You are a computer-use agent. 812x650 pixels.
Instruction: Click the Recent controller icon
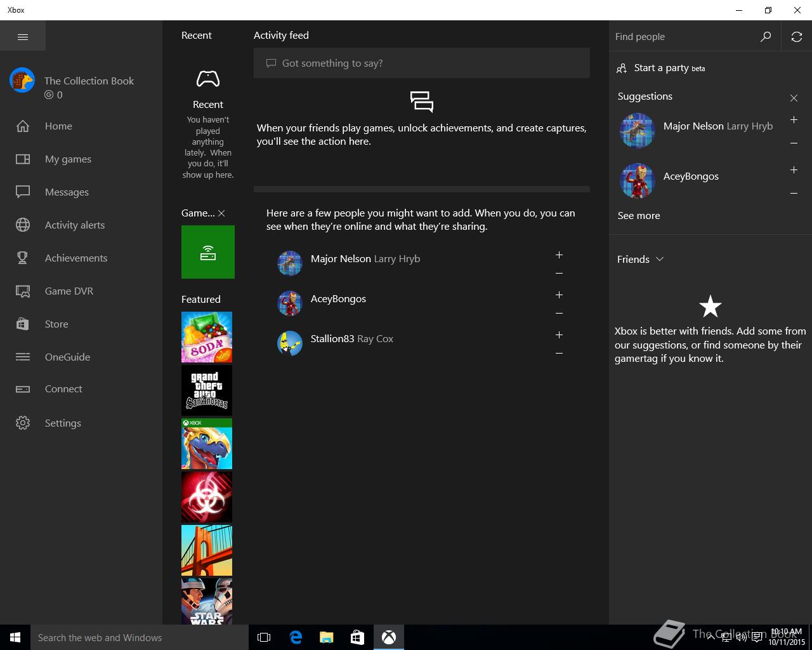click(x=208, y=79)
